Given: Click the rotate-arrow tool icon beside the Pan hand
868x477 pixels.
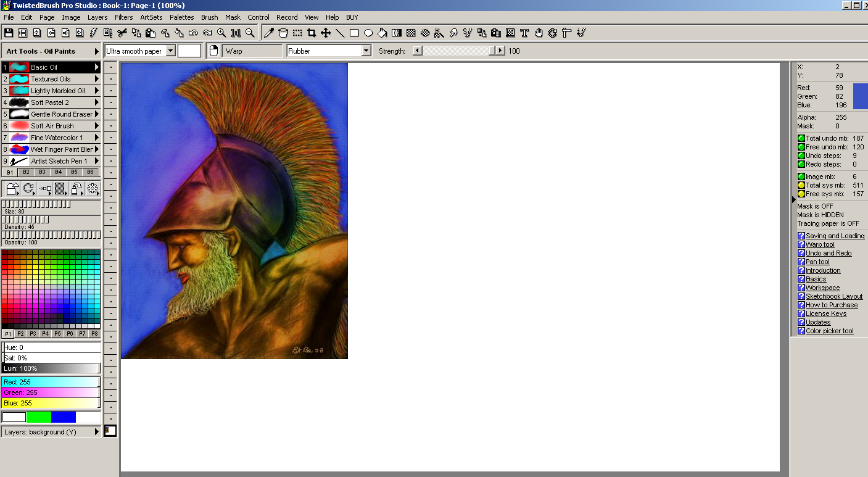Looking at the screenshot, I should click(x=553, y=33).
